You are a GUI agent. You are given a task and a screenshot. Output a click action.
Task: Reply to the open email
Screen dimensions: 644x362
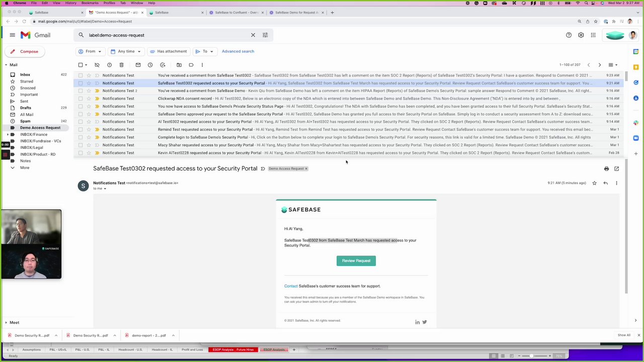[x=605, y=183]
